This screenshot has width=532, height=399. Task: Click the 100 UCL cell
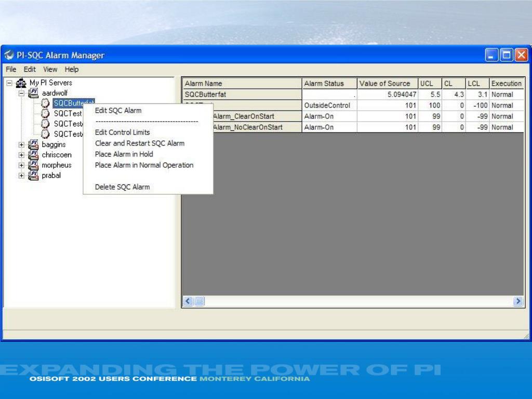(x=430, y=105)
